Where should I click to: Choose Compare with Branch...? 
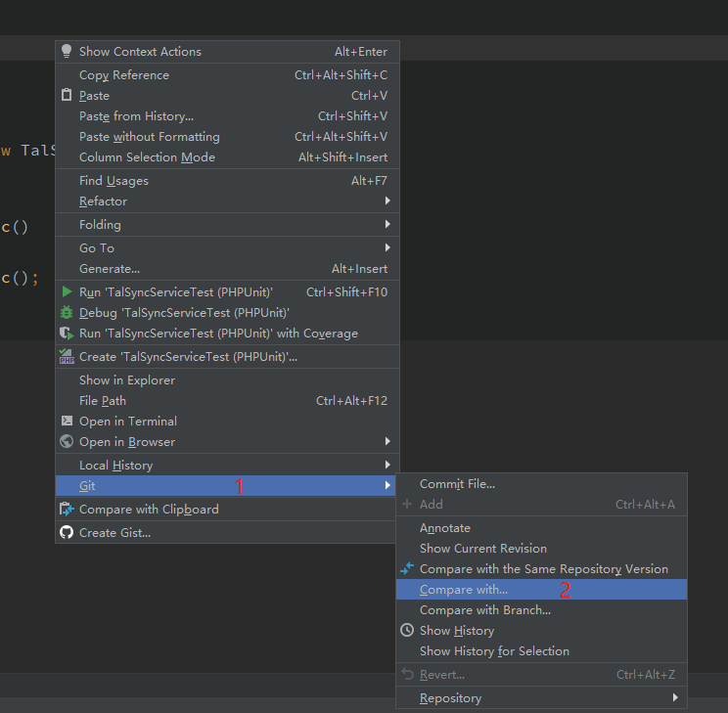pos(541,610)
